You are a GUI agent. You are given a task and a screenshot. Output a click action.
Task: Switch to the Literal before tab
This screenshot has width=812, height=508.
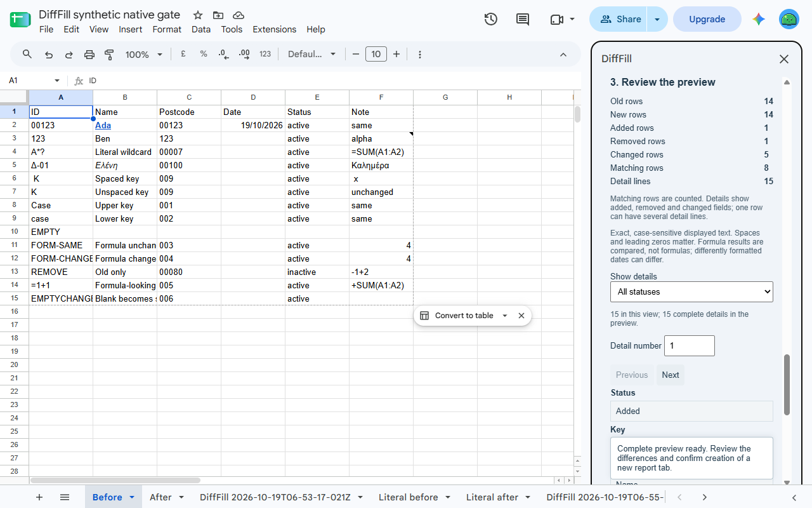tap(409, 497)
